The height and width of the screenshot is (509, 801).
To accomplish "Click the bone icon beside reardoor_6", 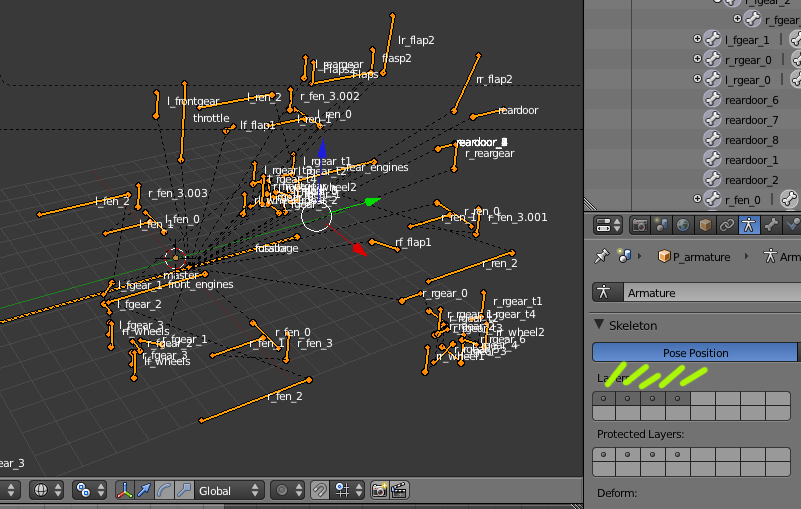I will (x=712, y=99).
